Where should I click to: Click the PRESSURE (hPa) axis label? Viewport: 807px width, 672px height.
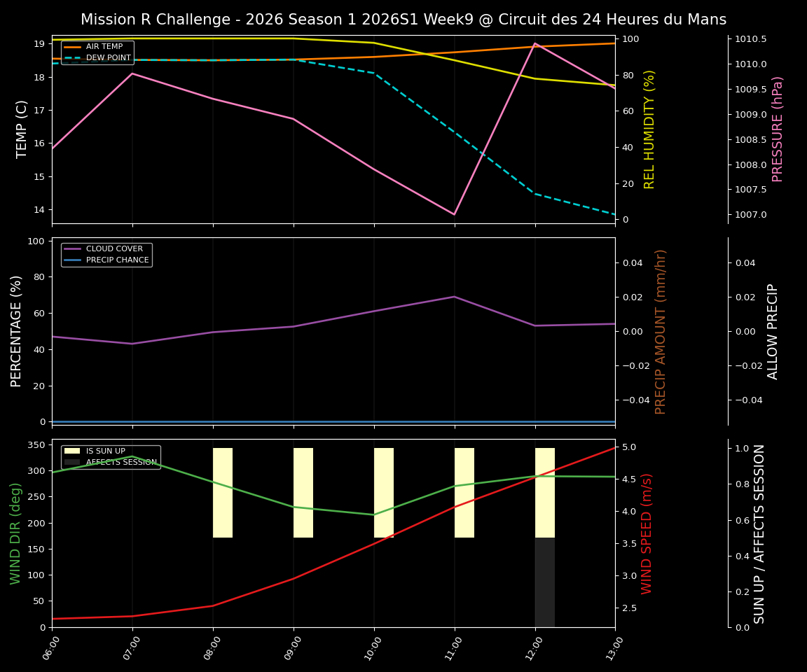click(x=776, y=126)
